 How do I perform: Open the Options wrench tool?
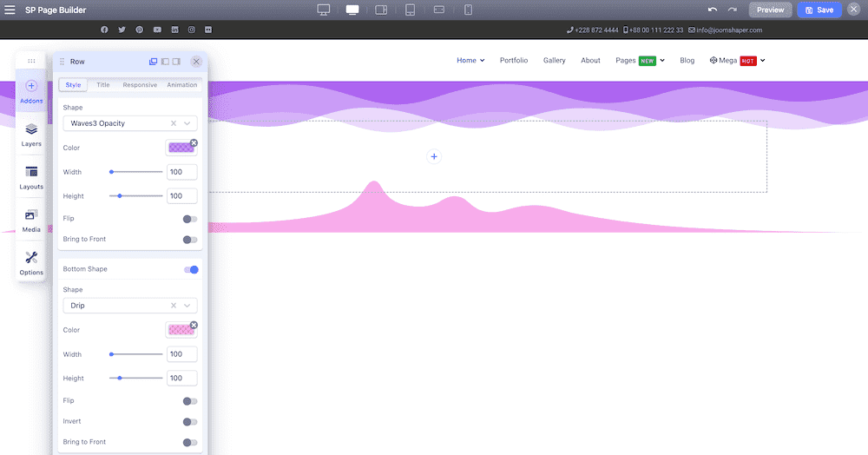click(31, 263)
